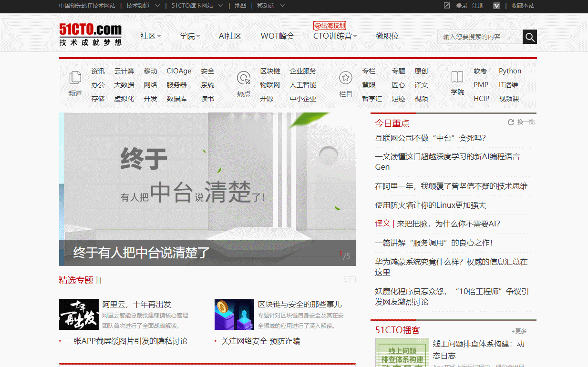This screenshot has width=588, height=367.
Task: Open the Weibo V icon
Action: (x=496, y=6)
